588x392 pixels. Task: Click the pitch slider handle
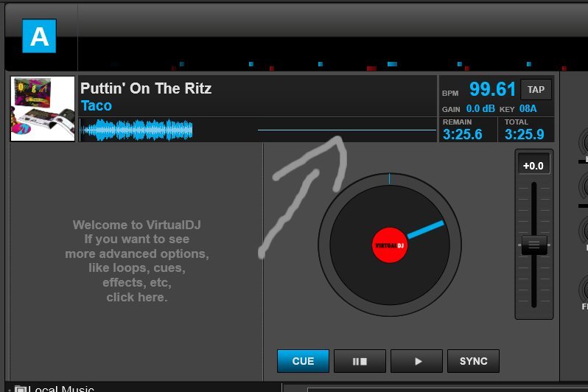coord(534,245)
